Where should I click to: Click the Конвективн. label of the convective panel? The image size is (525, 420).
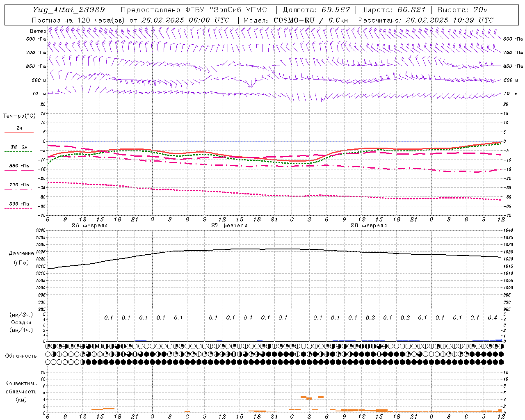pos(21,383)
